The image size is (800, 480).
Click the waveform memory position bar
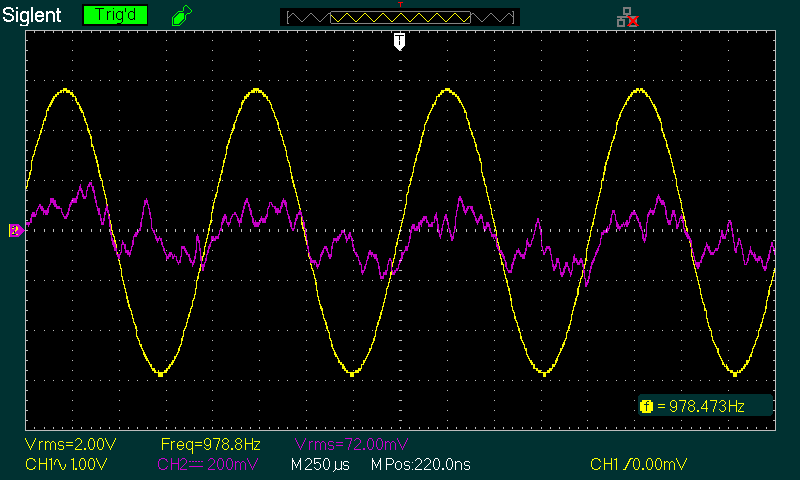400,17
